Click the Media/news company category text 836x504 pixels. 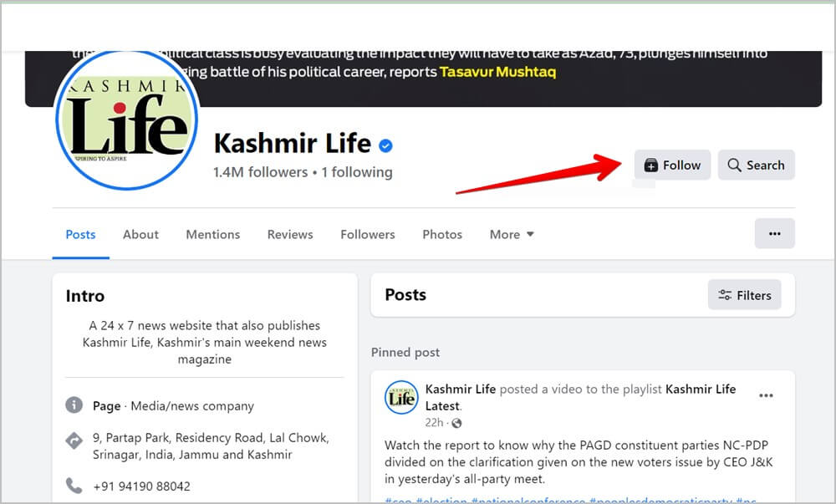(x=192, y=406)
